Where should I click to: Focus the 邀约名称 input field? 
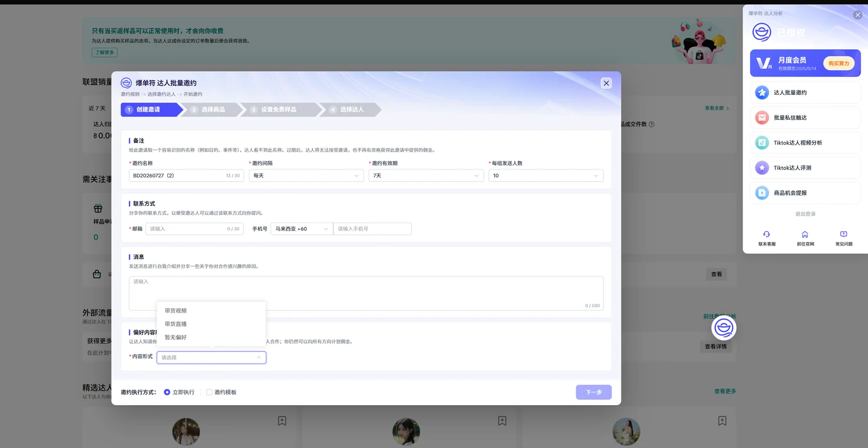[x=186, y=175]
